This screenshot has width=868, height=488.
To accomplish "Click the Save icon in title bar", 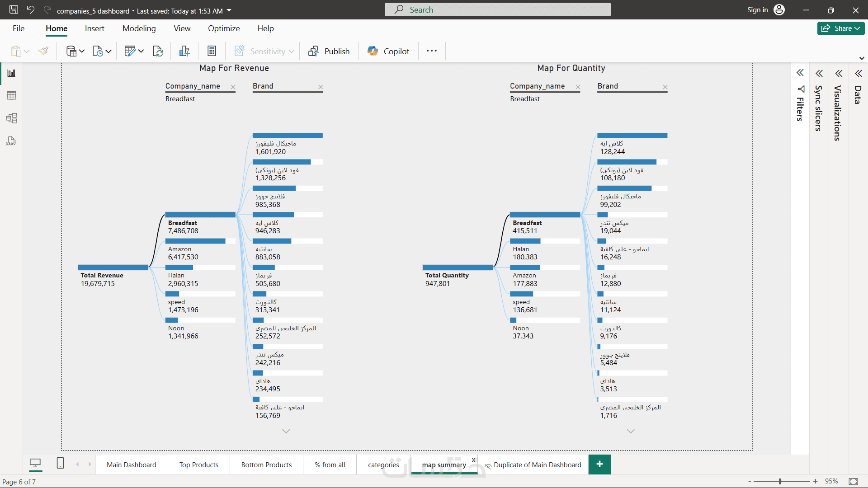I will point(14,10).
